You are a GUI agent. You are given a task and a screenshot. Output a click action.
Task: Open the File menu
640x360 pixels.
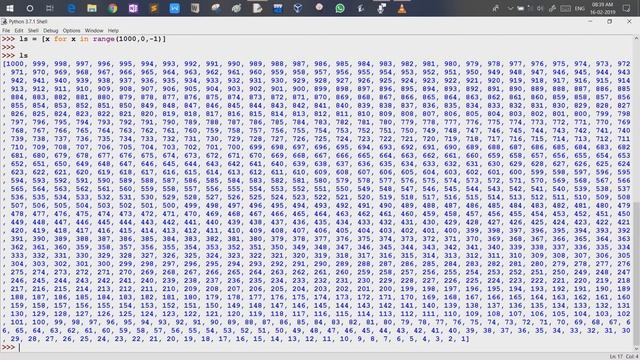point(6,31)
